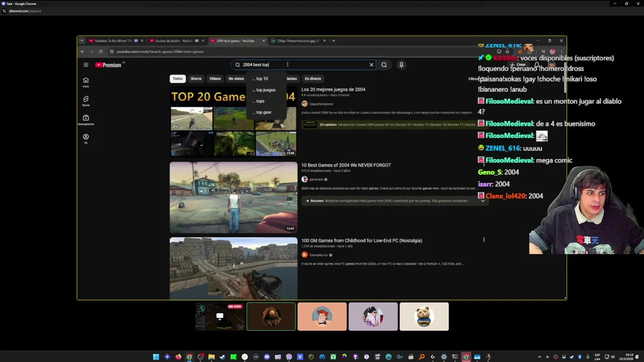
Task: Open gameranx channel avatar
Action: coord(304,179)
